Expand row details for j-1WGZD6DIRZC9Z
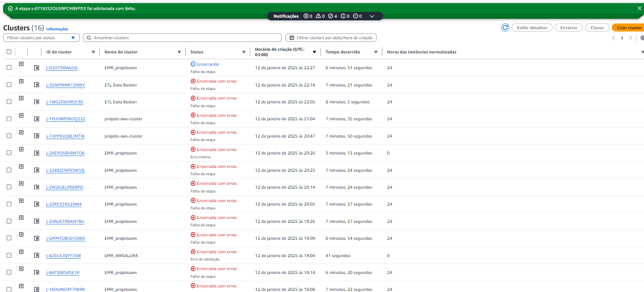This screenshot has width=644, height=292. click(21, 98)
